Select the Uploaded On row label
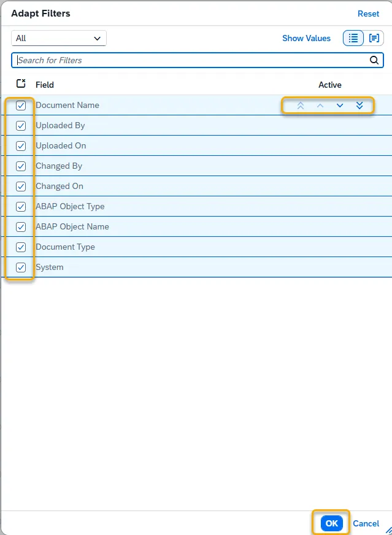 tap(61, 145)
